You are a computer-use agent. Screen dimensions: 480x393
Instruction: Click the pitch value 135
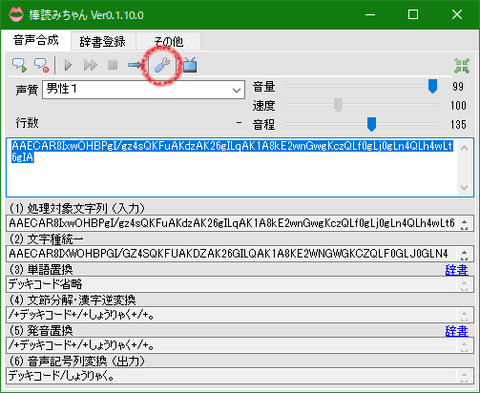458,125
